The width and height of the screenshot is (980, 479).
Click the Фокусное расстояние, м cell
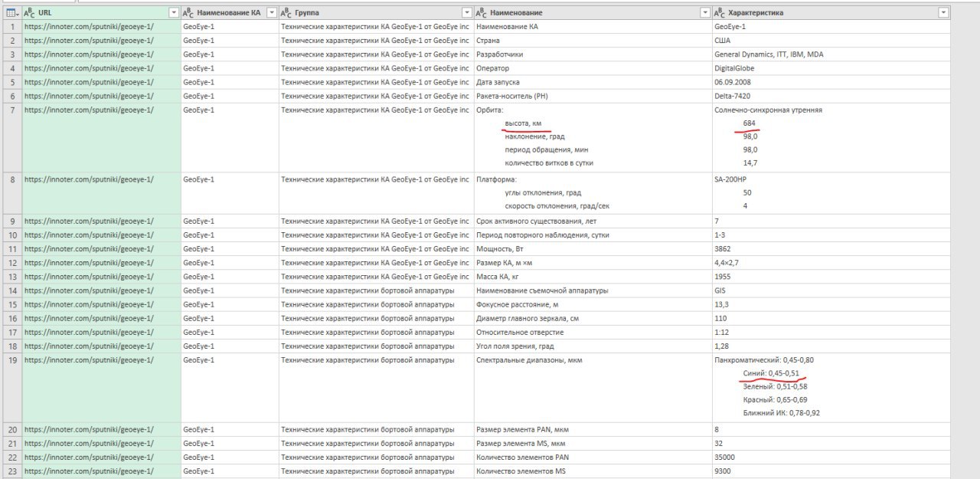pyautogui.click(x=592, y=304)
